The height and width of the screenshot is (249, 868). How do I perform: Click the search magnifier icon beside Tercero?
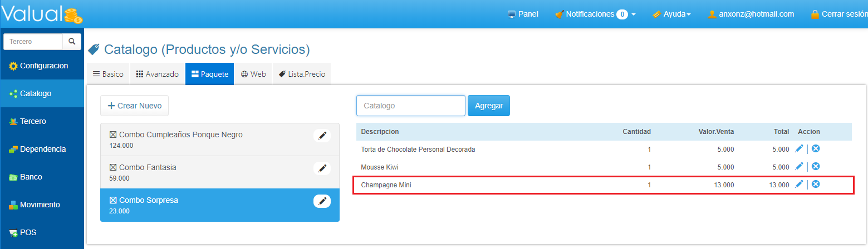(x=72, y=42)
